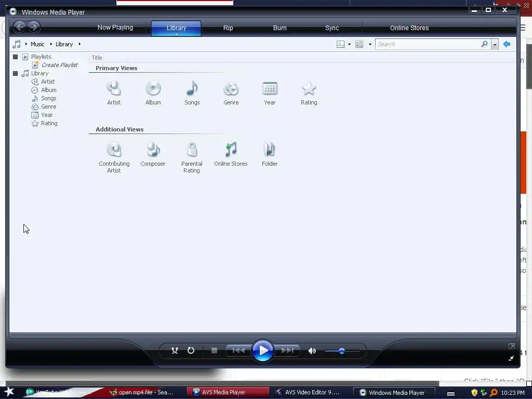532x399 pixels.
Task: Stop playback
Action: point(214,351)
